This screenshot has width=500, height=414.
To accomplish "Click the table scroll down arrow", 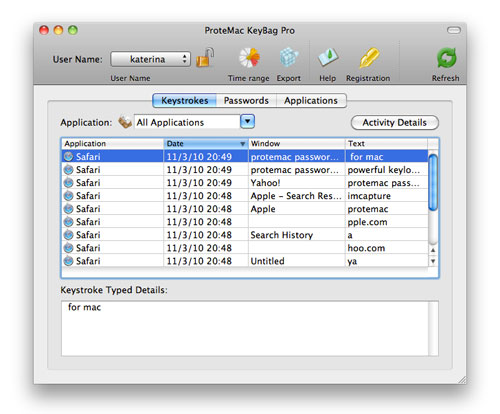I will [433, 261].
